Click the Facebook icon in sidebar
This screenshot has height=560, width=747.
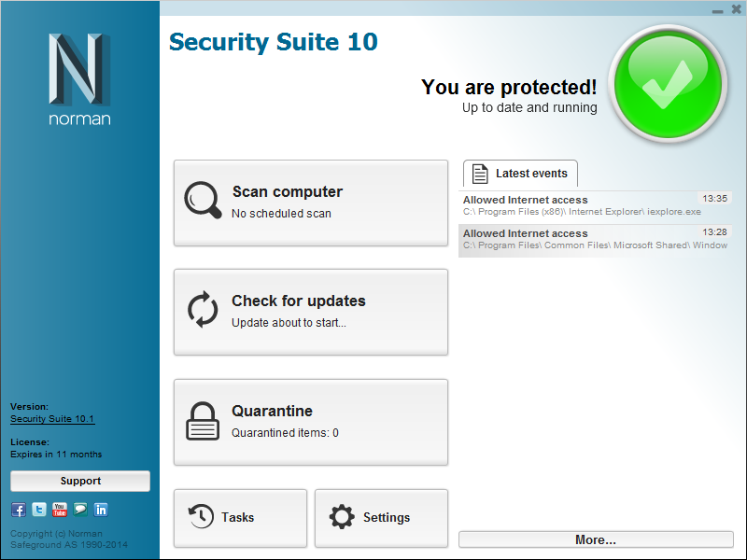click(x=19, y=510)
